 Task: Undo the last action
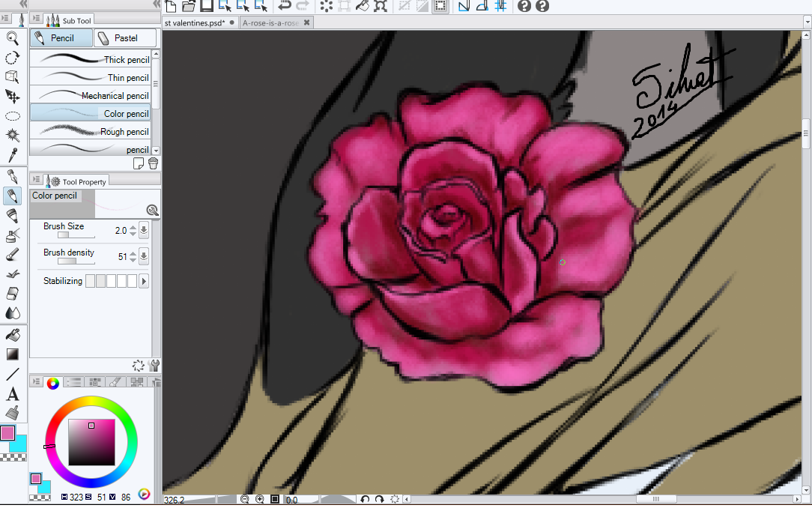[x=285, y=6]
